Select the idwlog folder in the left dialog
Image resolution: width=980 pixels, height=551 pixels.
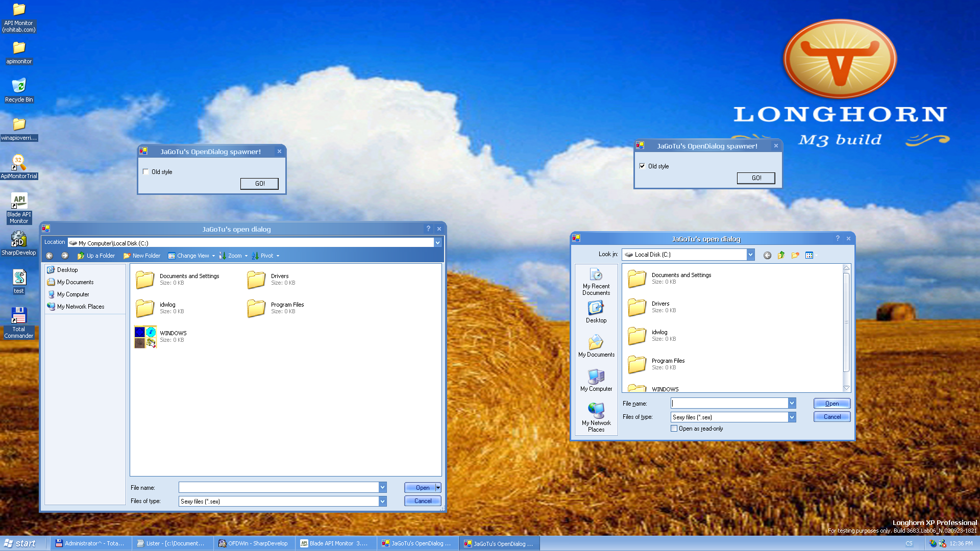(x=160, y=308)
